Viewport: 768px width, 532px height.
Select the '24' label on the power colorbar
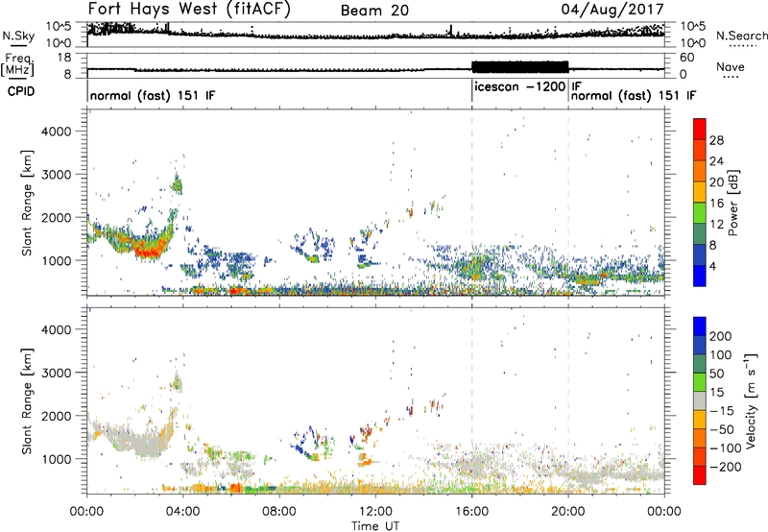[716, 161]
